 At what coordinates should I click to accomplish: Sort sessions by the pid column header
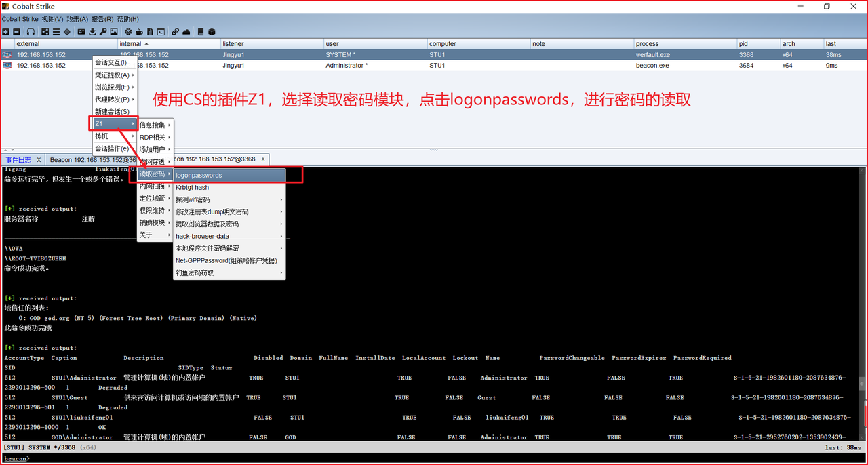(x=758, y=43)
